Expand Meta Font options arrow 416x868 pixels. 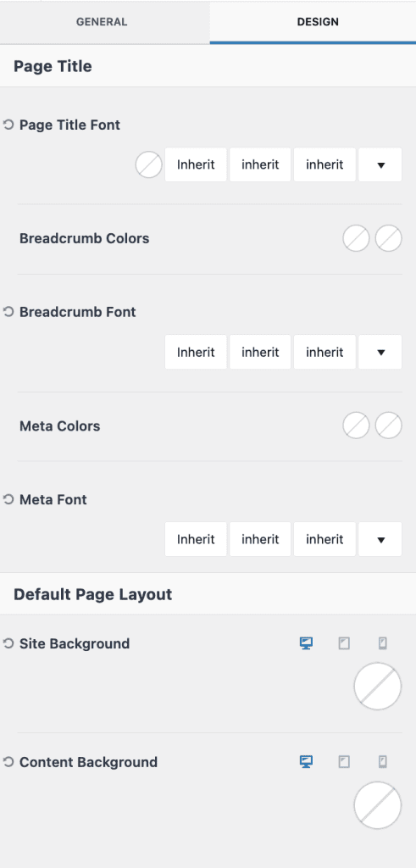coord(380,539)
